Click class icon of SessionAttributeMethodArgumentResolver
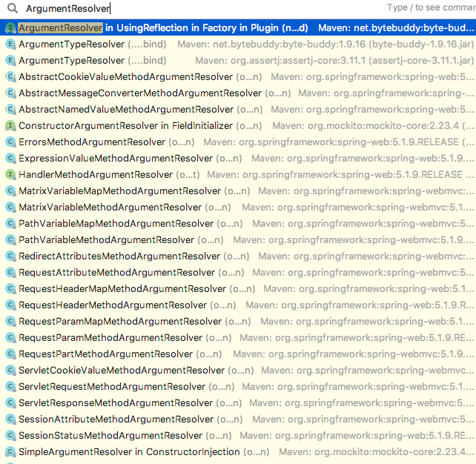Viewport: 476px width, 464px height. pyautogui.click(x=10, y=419)
